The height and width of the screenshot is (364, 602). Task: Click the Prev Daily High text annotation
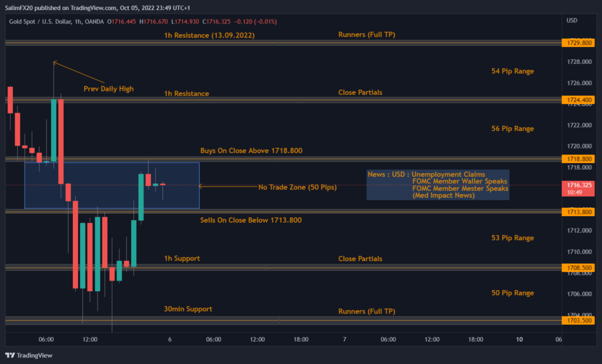(x=109, y=89)
